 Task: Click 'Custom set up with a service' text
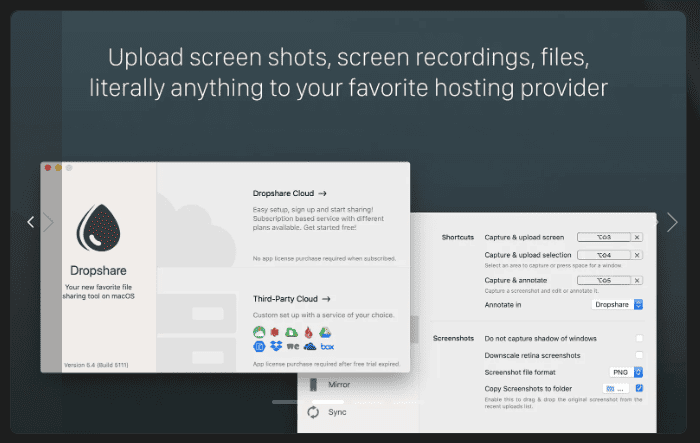323,315
